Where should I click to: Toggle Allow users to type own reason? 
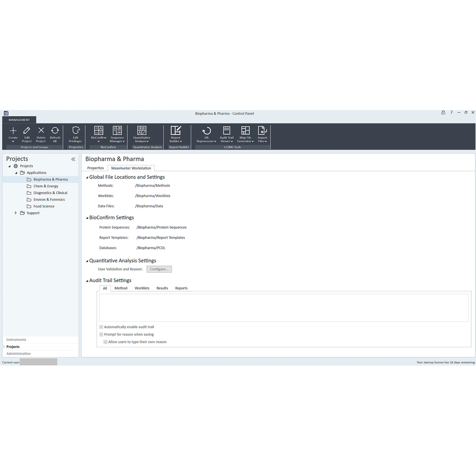point(105,342)
